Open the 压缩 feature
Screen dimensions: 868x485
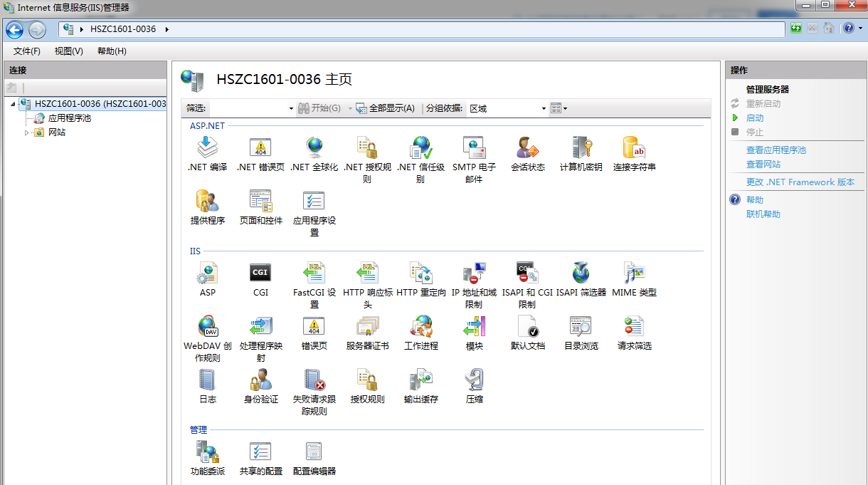[474, 387]
